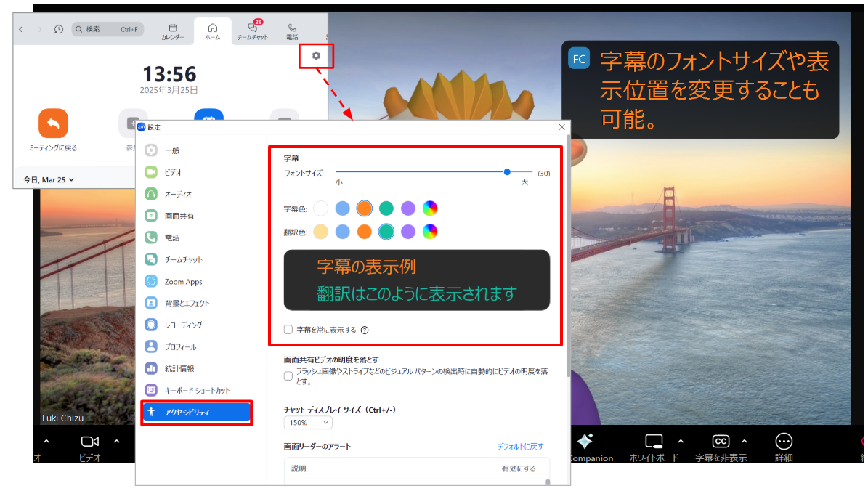Click the search (検索) field
Viewport: 868px width, 491px height.
[108, 29]
